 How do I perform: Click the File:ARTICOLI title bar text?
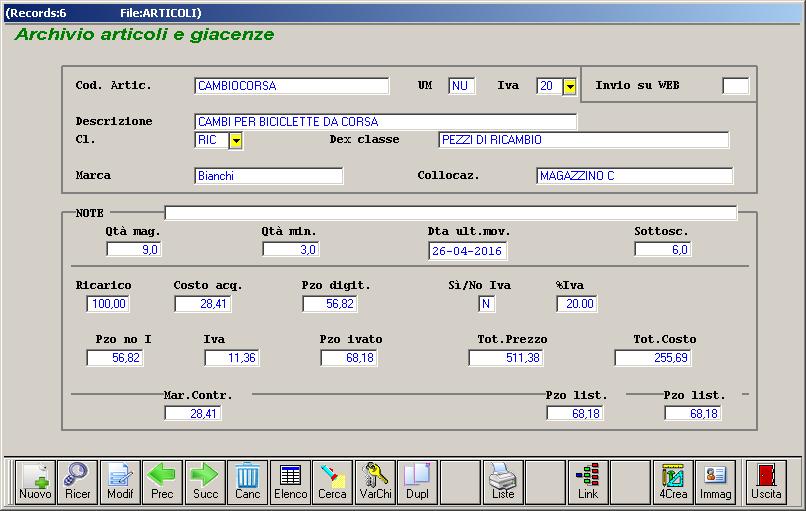coord(160,13)
